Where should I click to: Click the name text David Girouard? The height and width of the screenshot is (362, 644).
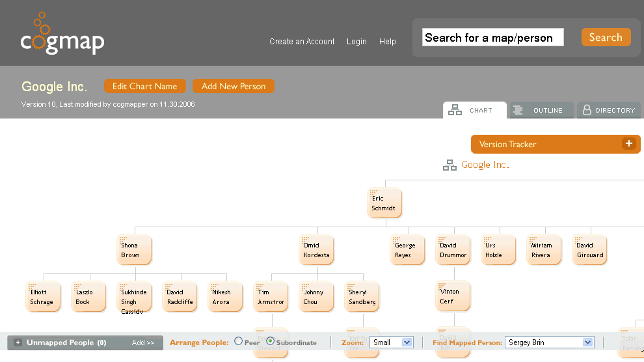[590, 250]
